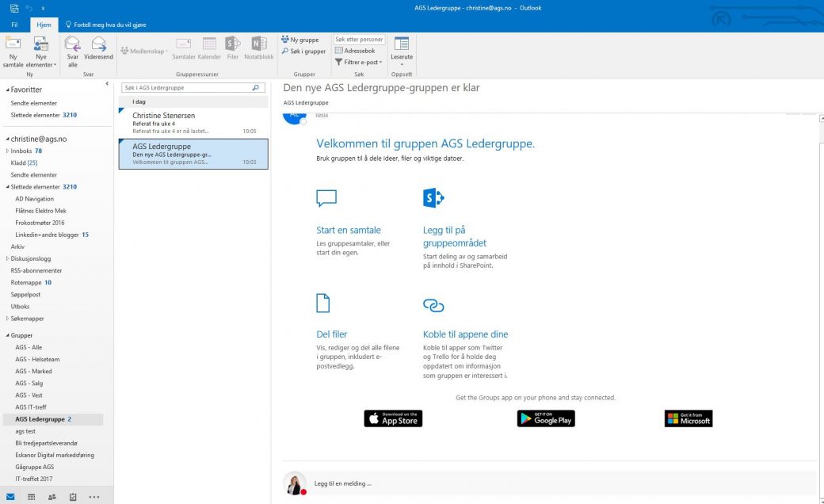Select the Hjem ribbon tab
This screenshot has width=824, height=504.
[44, 25]
